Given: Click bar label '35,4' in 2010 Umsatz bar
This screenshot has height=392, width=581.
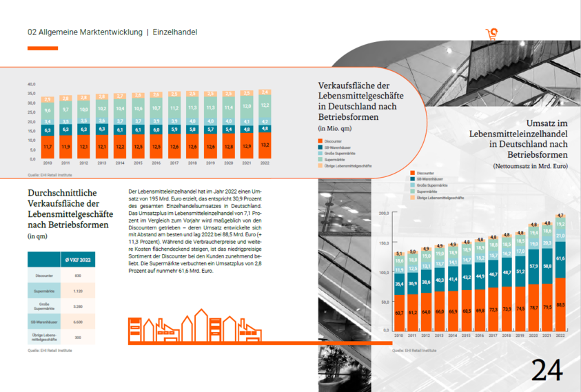Looking at the screenshot, I should 399,284.
